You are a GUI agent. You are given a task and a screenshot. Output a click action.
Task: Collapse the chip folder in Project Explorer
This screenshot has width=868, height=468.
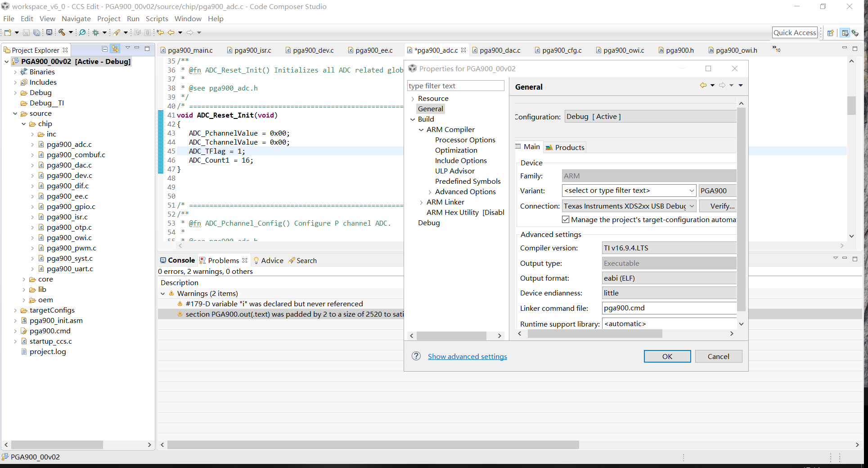point(24,124)
